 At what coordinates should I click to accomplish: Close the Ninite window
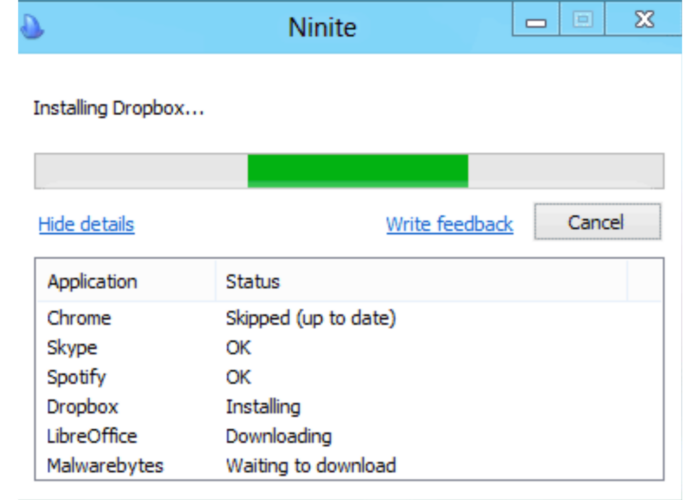click(x=644, y=19)
